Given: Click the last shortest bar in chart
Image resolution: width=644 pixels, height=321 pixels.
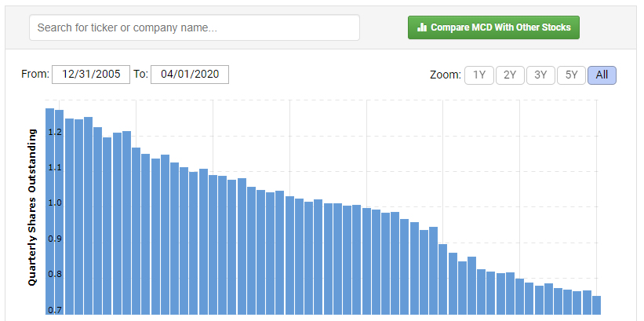Looking at the screenshot, I should click(596, 305).
